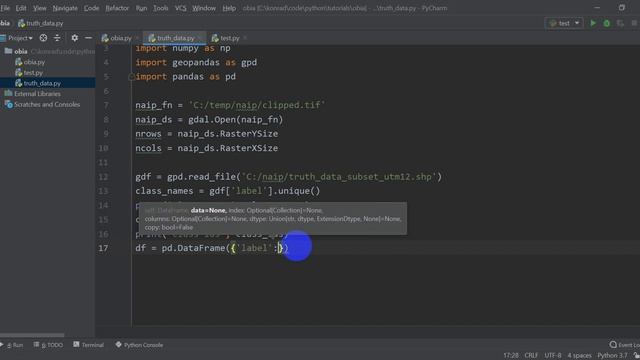This screenshot has width=640, height=360.
Task: Open the Help menu
Action: (229, 8)
